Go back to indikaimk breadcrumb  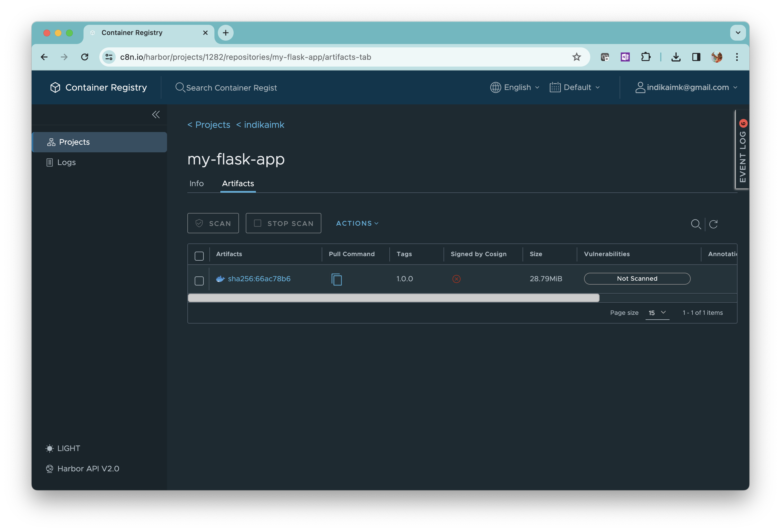260,125
